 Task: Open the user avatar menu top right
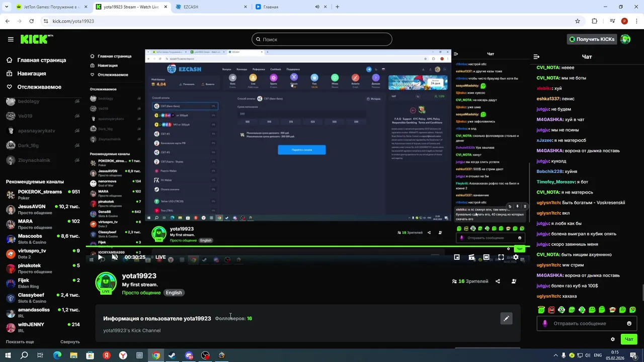point(625,39)
